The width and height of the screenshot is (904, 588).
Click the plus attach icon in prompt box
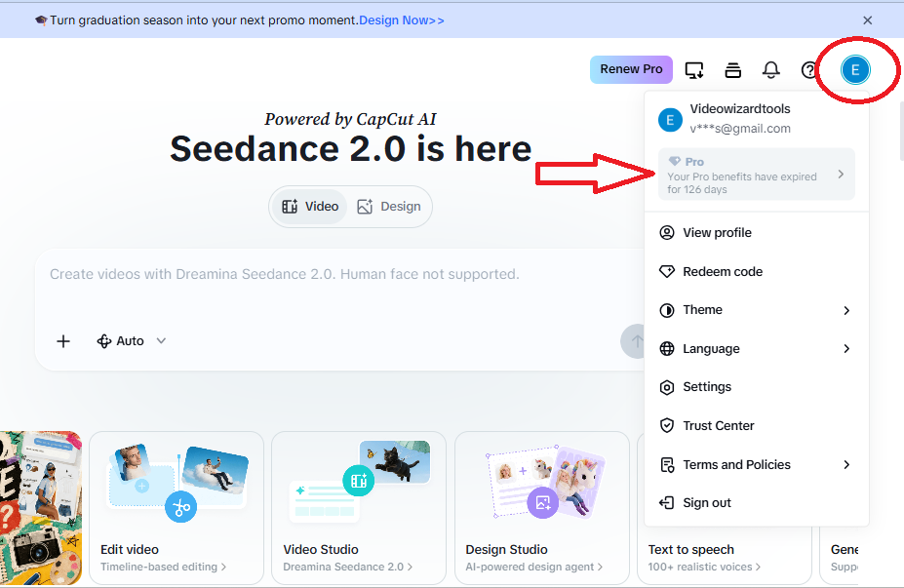coord(63,341)
